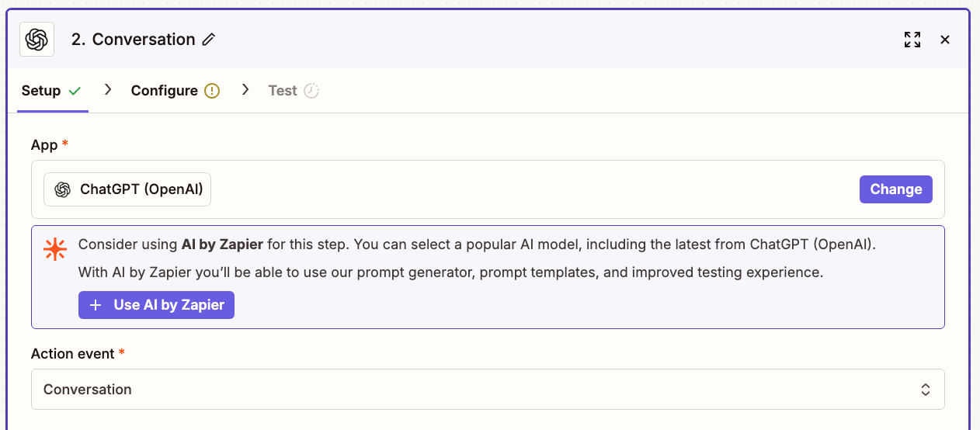Image resolution: width=980 pixels, height=430 pixels.
Task: Open the Setup tab
Action: coord(52,91)
